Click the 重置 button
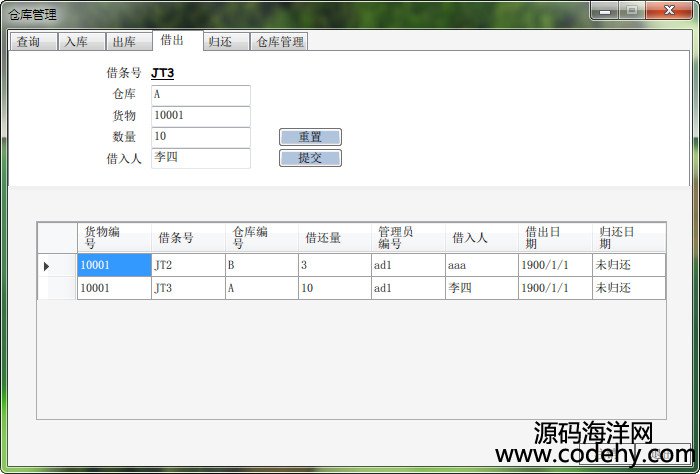Image resolution: width=700 pixels, height=474 pixels. 310,137
